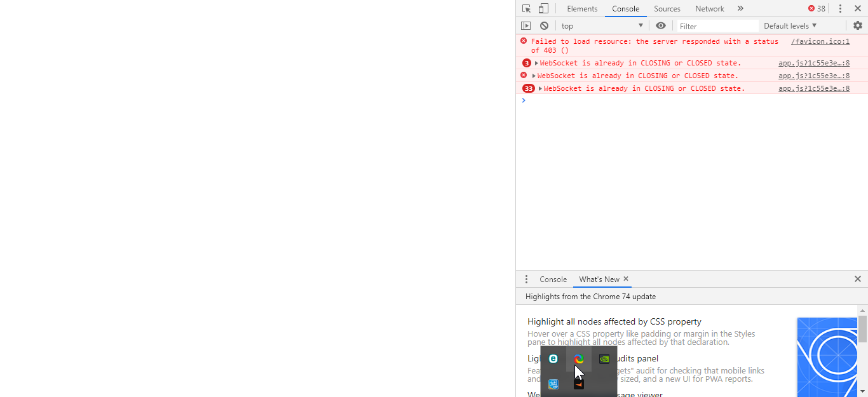Clear the console with the ban icon

click(544, 25)
